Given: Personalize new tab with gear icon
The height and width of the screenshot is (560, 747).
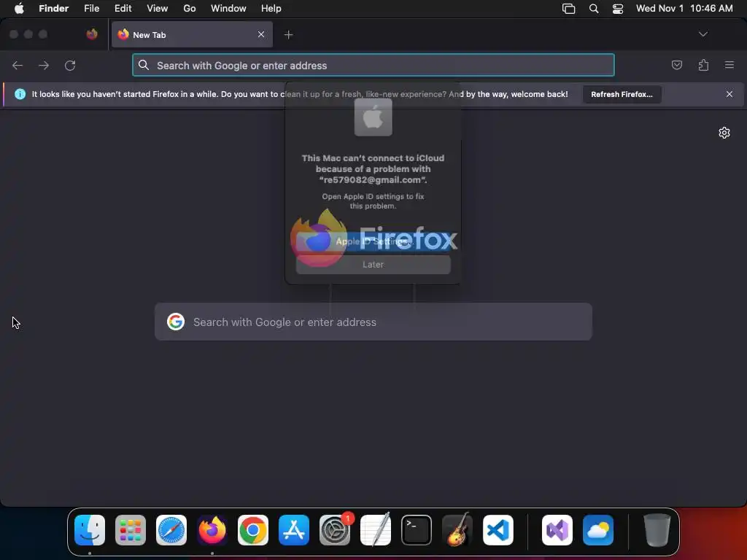Looking at the screenshot, I should point(724,133).
